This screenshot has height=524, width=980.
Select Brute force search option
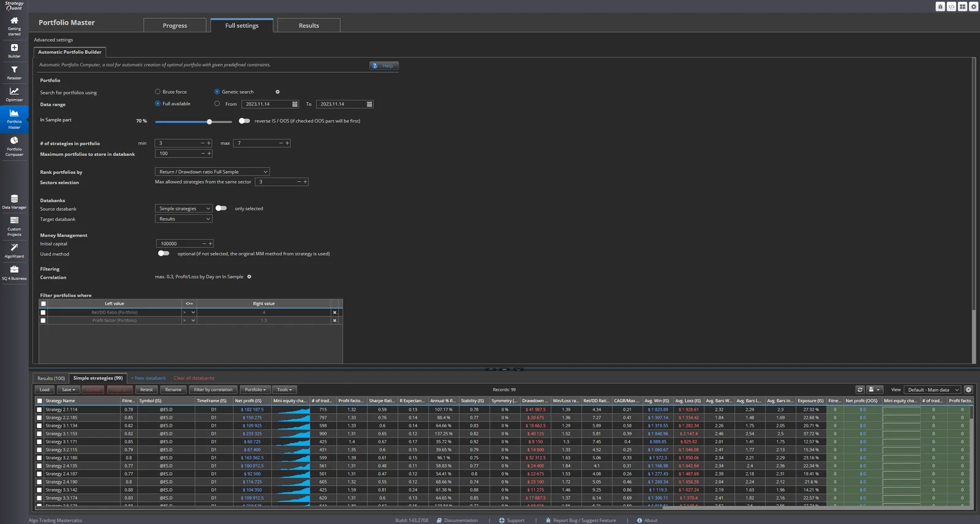tap(157, 92)
